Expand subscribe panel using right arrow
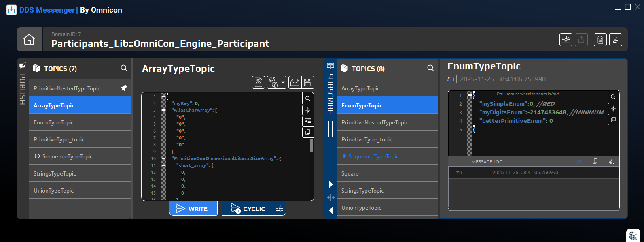This screenshot has width=644, height=242. coord(331,184)
